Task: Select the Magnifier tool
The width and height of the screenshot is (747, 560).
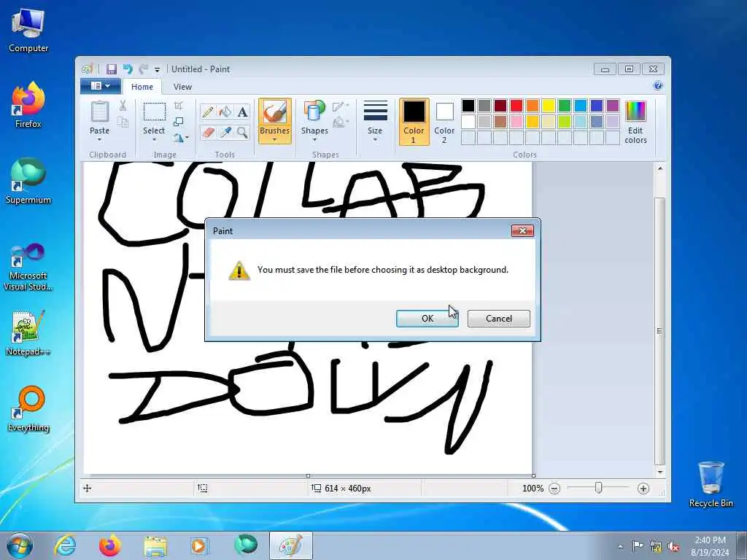Action: [242, 132]
